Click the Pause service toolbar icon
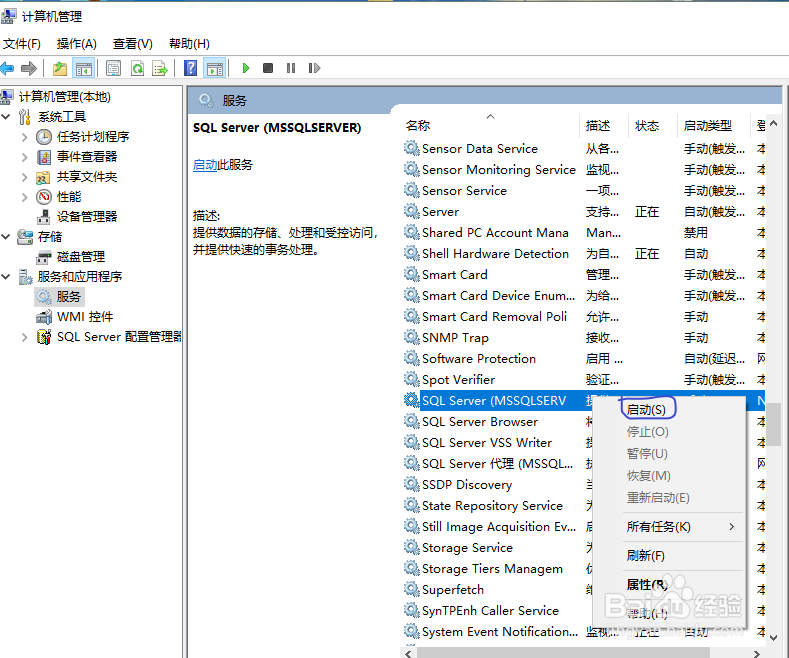This screenshot has height=658, width=789. 291,68
